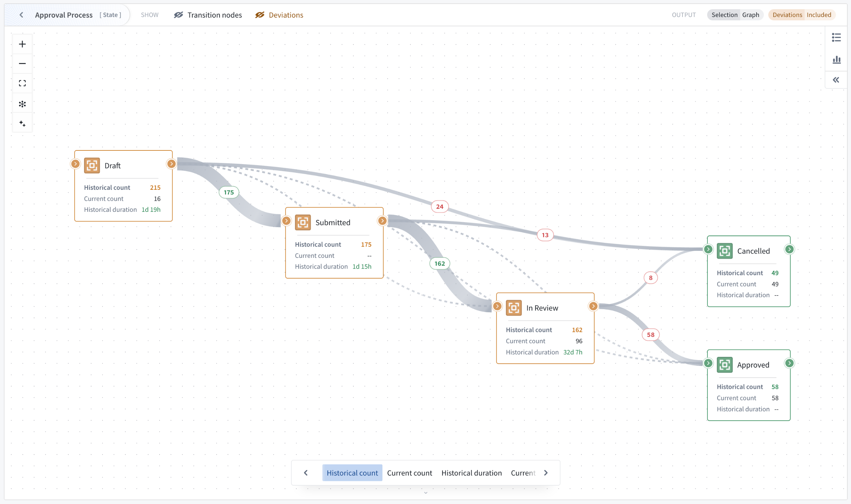Click the 175 transition count badge
The width and height of the screenshot is (851, 504).
[229, 192]
